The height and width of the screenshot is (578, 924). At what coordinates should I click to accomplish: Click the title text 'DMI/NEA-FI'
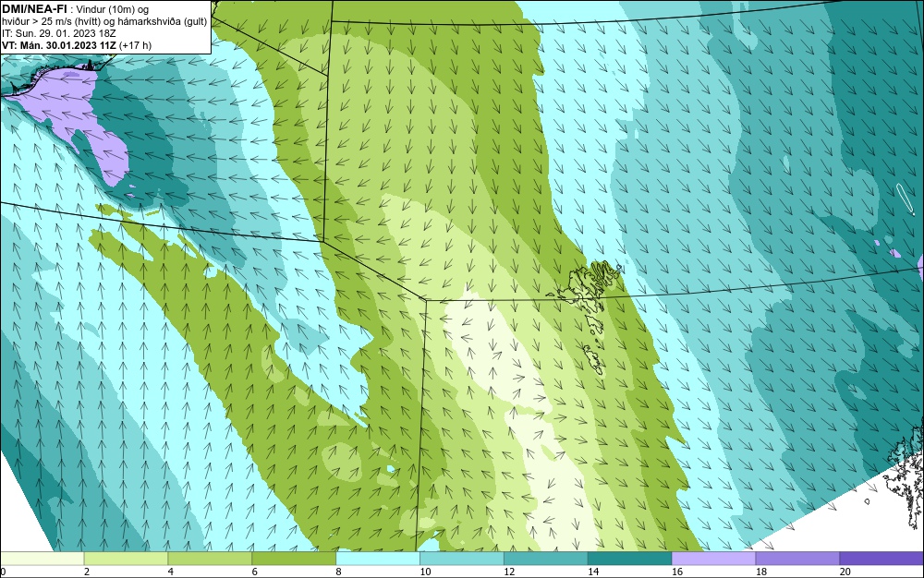(x=34, y=9)
